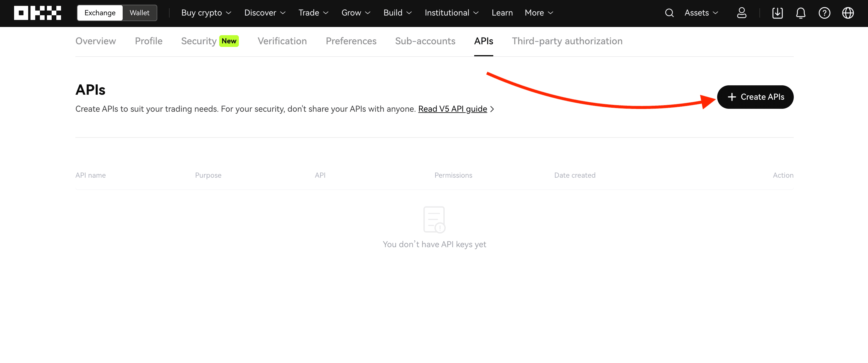This screenshot has width=868, height=363.
Task: Click Create APIs button
Action: click(x=755, y=96)
